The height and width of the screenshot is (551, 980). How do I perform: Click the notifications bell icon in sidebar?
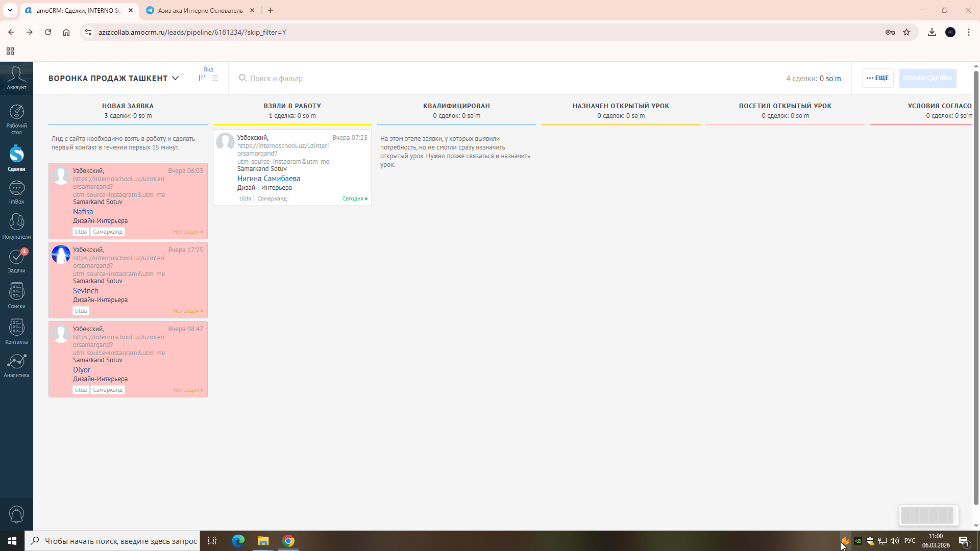coord(16,514)
